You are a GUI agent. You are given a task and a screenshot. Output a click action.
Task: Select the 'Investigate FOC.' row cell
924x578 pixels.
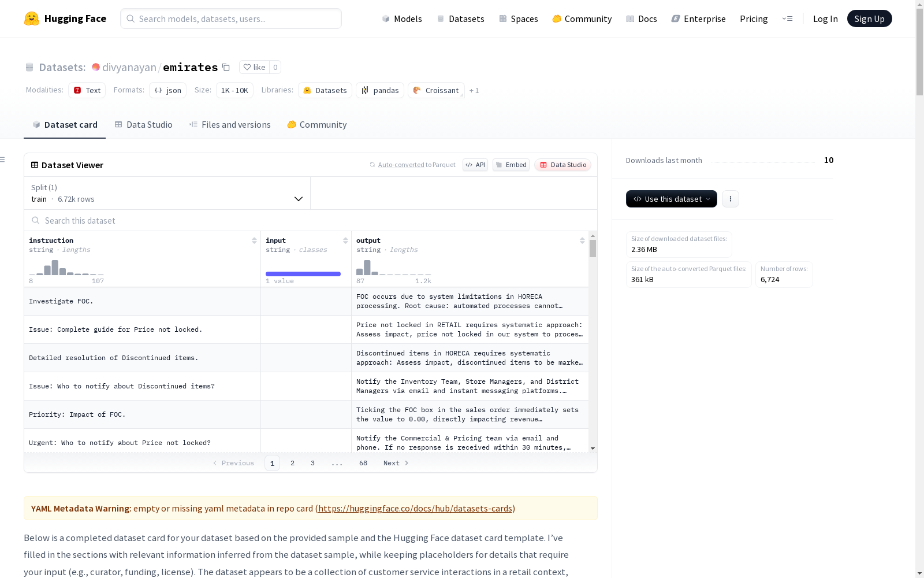142,301
